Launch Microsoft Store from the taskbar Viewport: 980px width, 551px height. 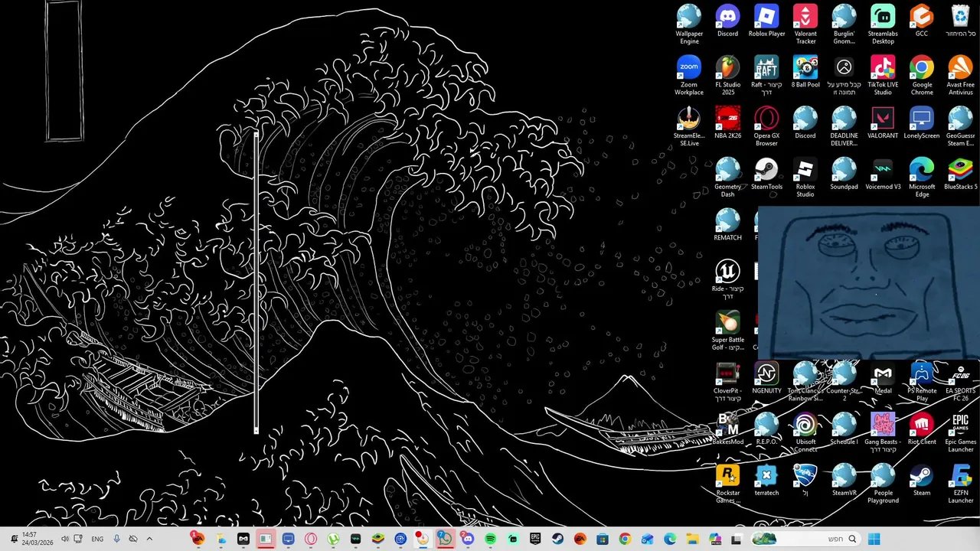click(x=603, y=539)
